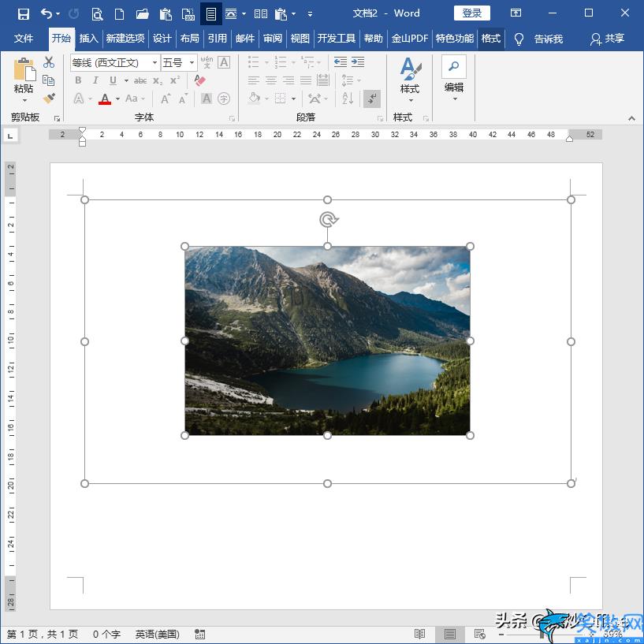644x644 pixels.
Task: Click the Share (共享) button
Action: click(x=608, y=39)
